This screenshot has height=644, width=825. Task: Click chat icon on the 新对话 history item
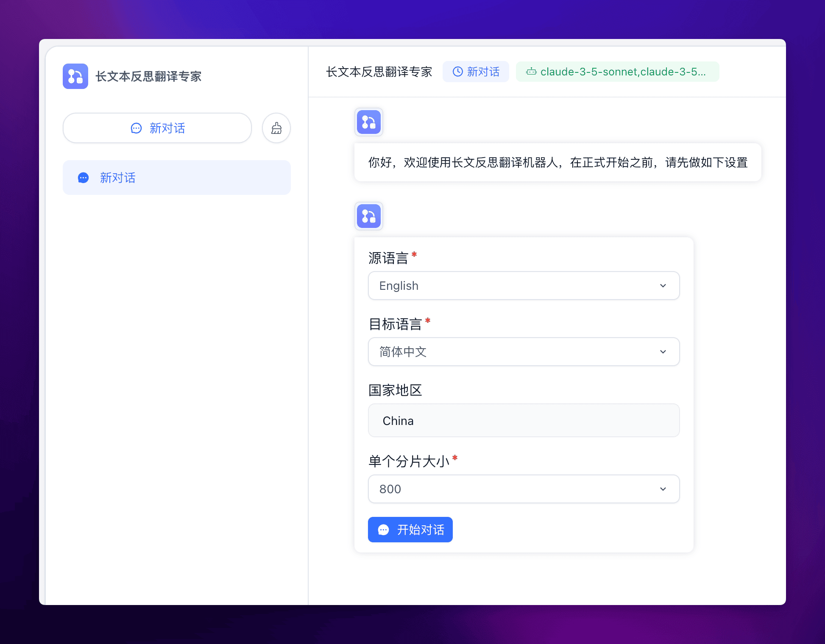(84, 178)
